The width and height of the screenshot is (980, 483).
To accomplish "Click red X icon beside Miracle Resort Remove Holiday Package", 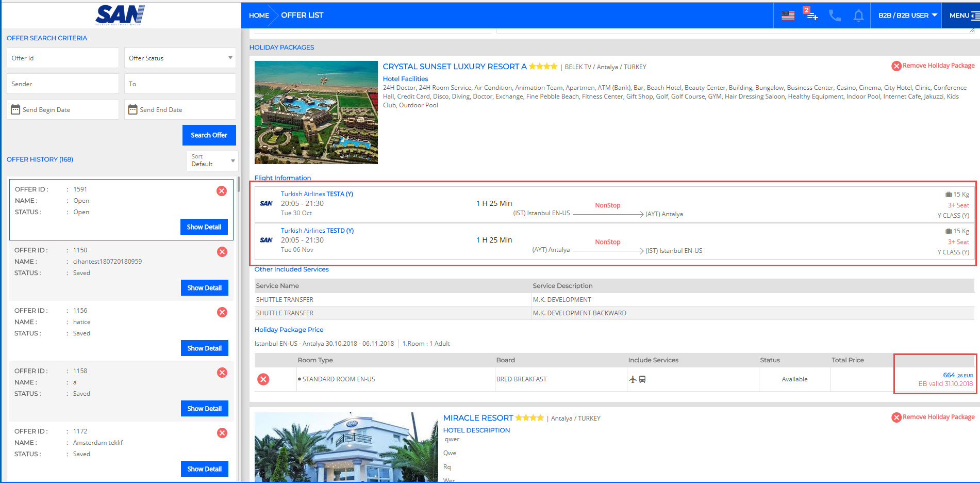I will (x=896, y=417).
